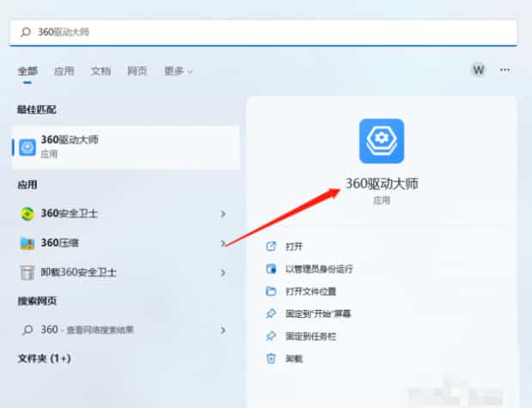Click the 打开 icon

click(x=271, y=247)
